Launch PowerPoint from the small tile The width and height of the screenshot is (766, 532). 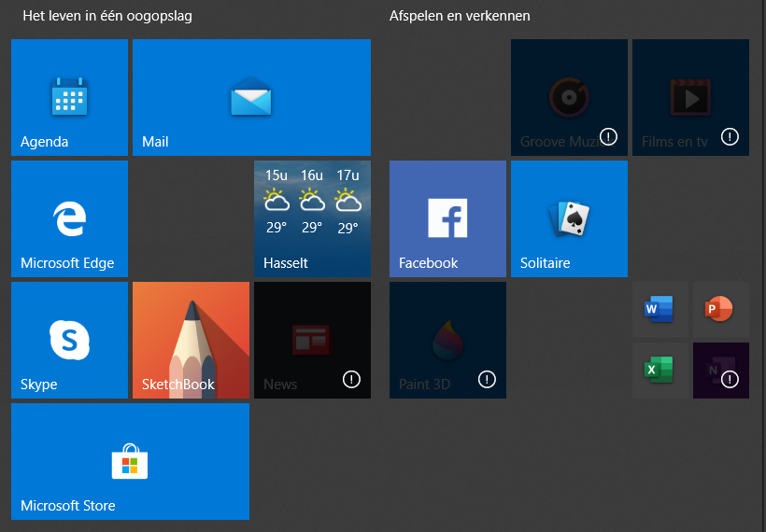pos(721,310)
